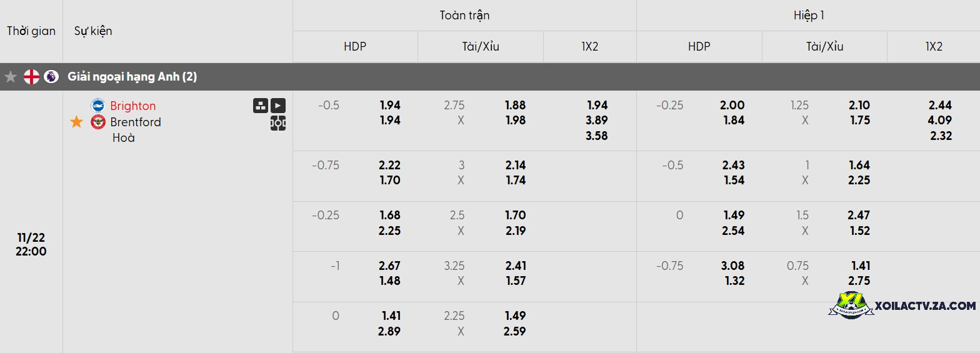Collapse the Giải ngoại hạng Anh (2) league row

click(490, 77)
